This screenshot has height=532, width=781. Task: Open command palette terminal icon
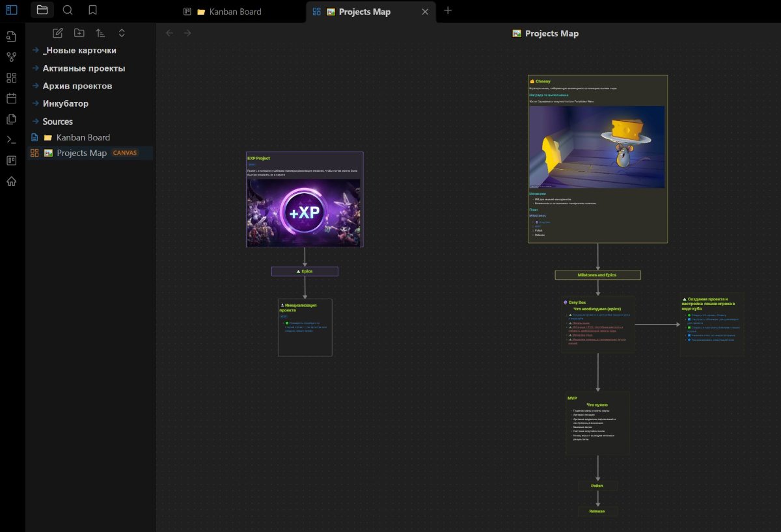pyautogui.click(x=11, y=140)
